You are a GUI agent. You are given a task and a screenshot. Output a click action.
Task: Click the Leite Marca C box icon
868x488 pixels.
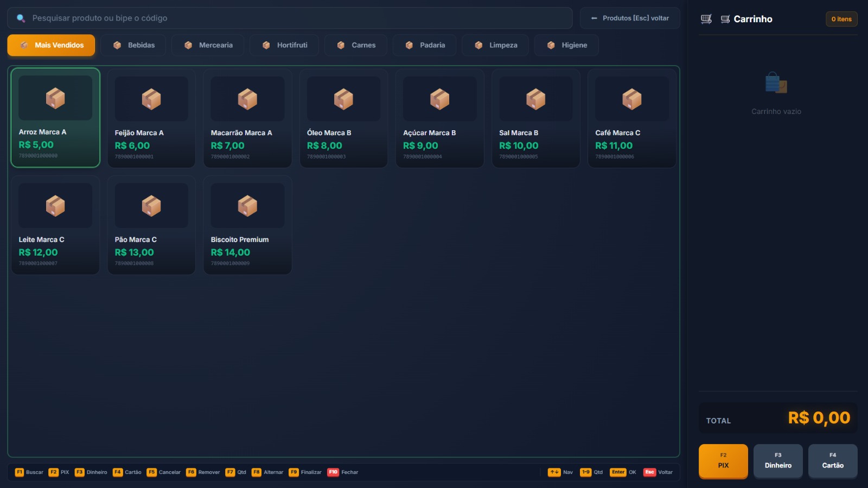click(55, 206)
